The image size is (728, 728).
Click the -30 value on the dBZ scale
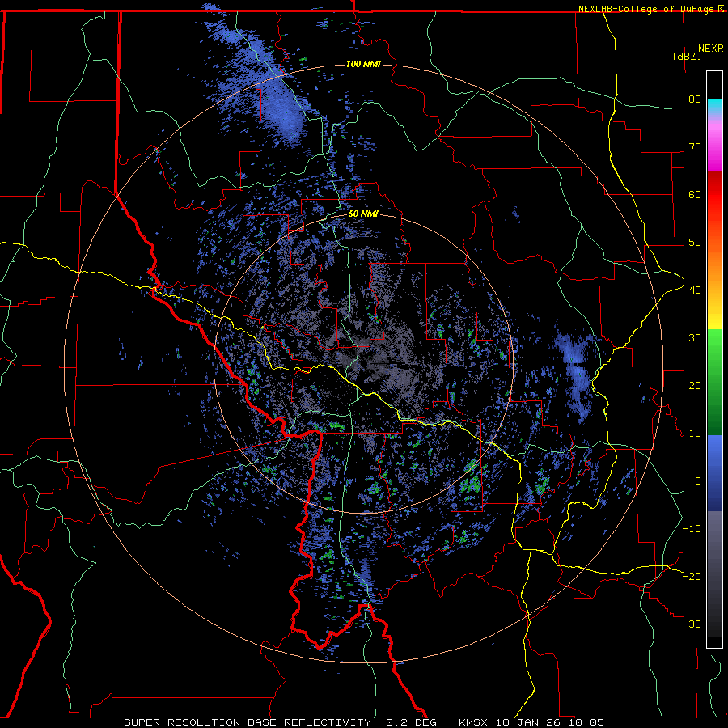[692, 624]
